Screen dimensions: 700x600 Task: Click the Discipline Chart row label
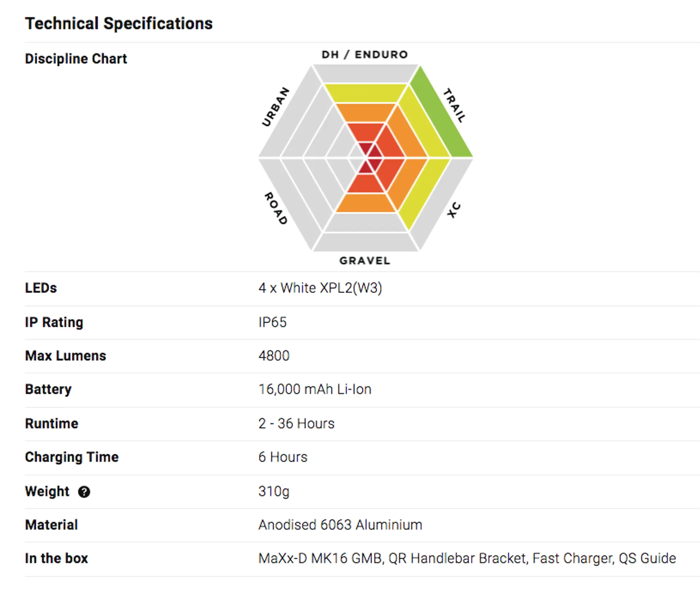pos(76,59)
